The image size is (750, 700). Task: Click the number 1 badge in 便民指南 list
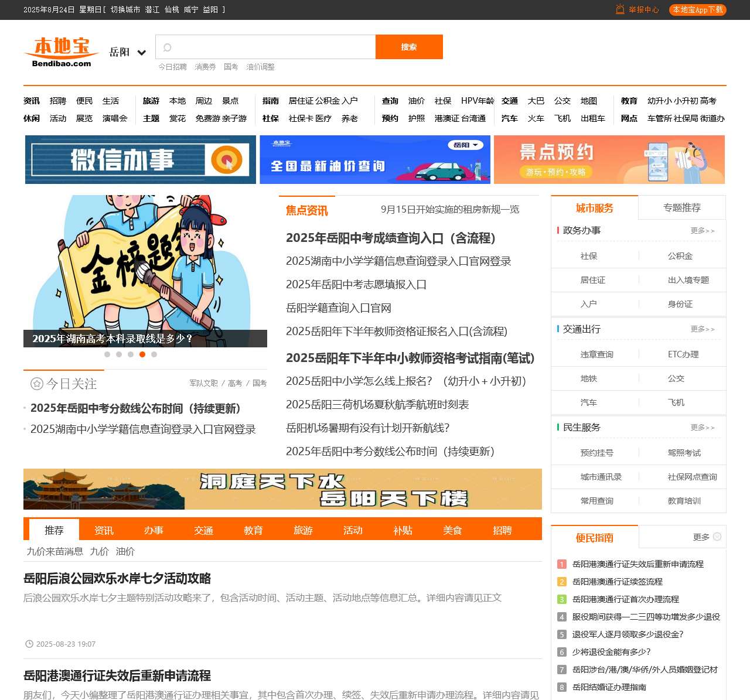561,565
